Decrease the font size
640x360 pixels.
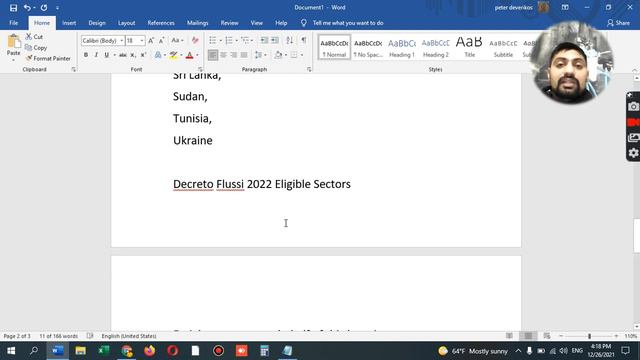[162, 40]
